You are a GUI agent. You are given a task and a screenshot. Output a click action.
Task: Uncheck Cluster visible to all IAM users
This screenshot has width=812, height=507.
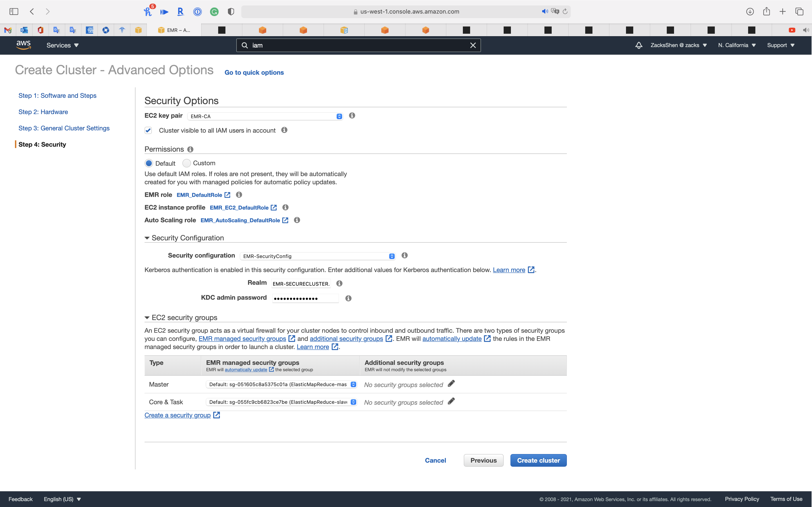coord(148,130)
